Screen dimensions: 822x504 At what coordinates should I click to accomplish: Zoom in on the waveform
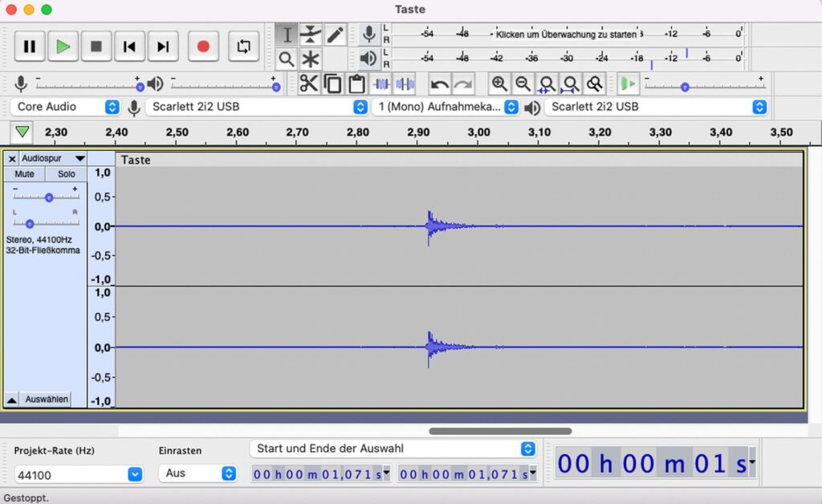pyautogui.click(x=499, y=83)
